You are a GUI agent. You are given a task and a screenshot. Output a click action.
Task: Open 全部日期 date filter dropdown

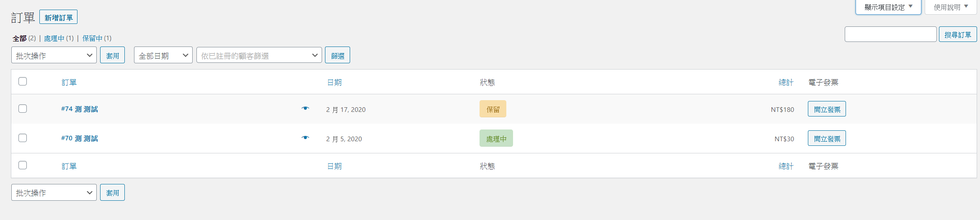pyautogui.click(x=163, y=55)
